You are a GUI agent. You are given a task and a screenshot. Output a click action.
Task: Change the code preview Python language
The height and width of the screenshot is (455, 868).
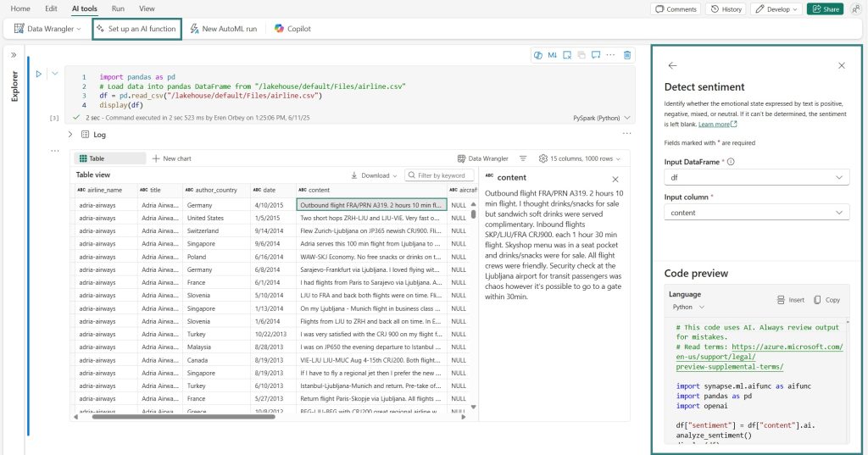click(688, 308)
